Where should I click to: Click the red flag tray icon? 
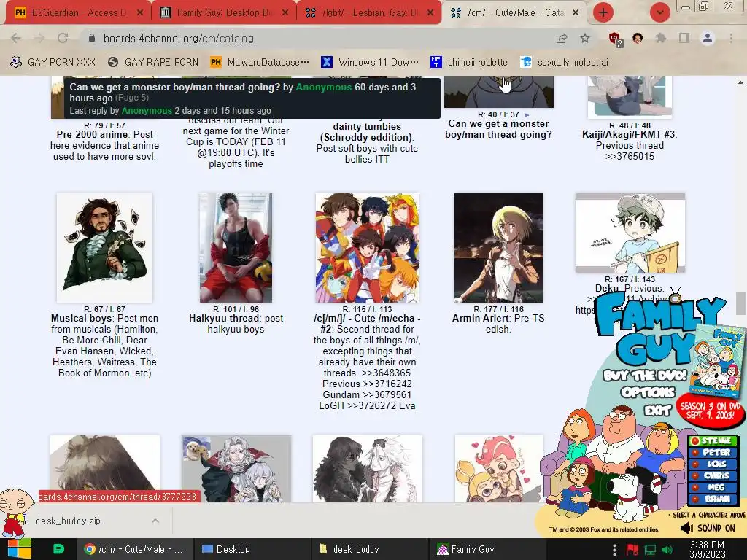(x=632, y=550)
